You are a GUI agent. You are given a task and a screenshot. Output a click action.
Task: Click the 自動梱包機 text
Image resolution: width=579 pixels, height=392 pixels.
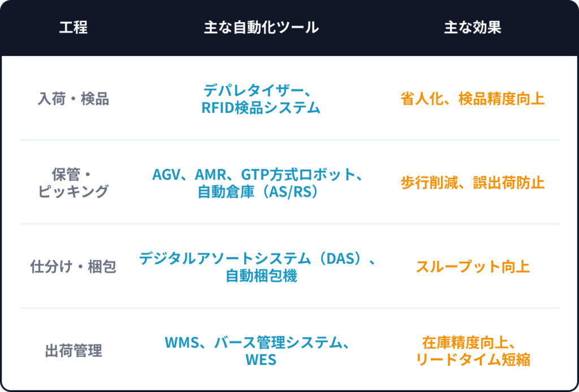tap(261, 276)
